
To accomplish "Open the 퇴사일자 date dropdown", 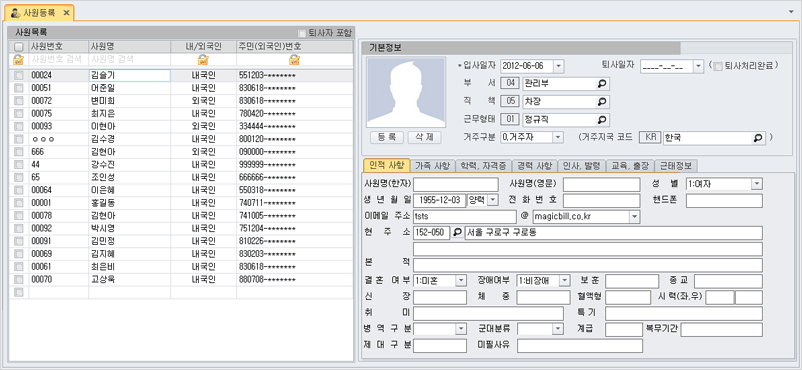I will coord(699,66).
